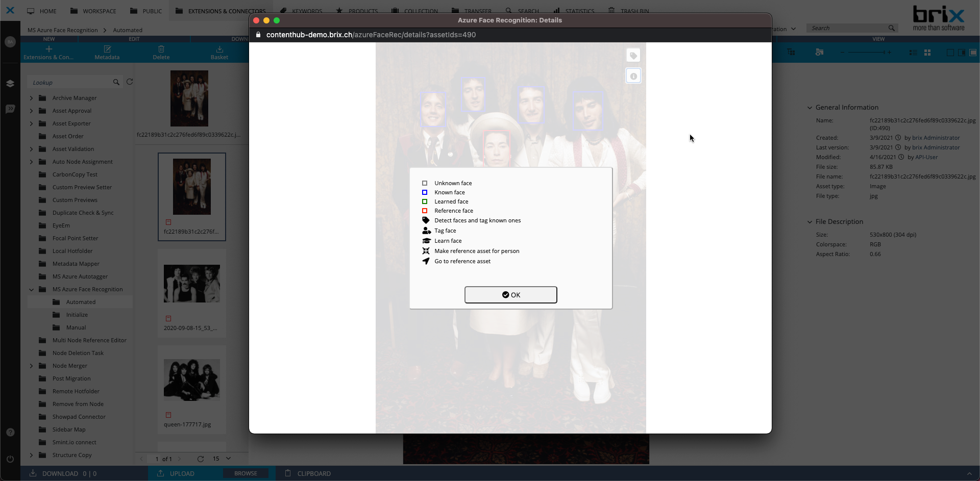
Task: Open the PUBLIC tab
Action: (146, 11)
